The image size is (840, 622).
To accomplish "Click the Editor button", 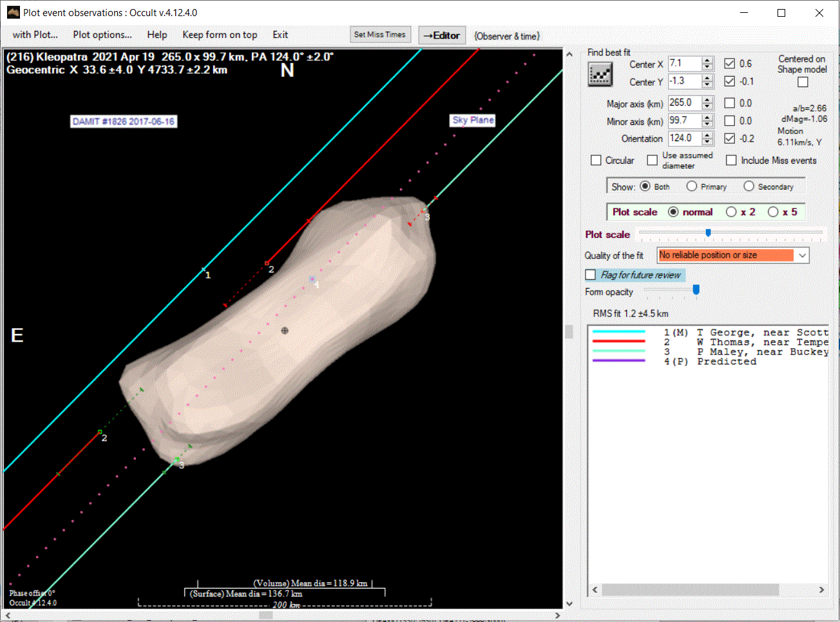I will pos(442,35).
